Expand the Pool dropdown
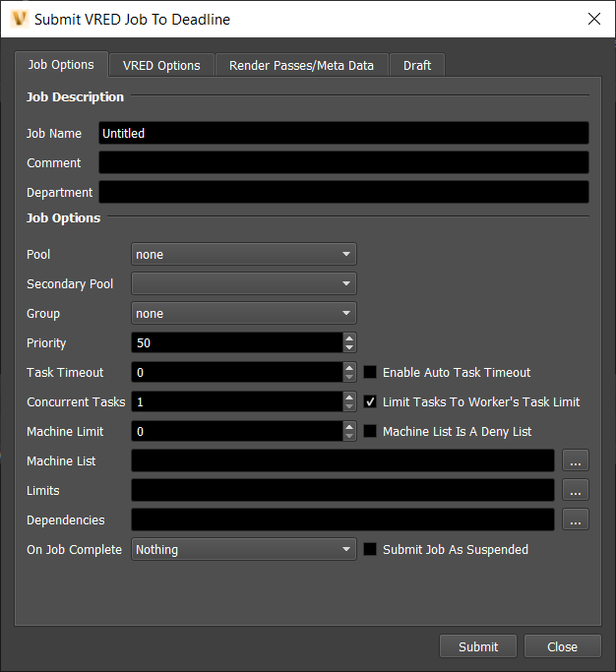Image resolution: width=616 pixels, height=672 pixels. [243, 255]
